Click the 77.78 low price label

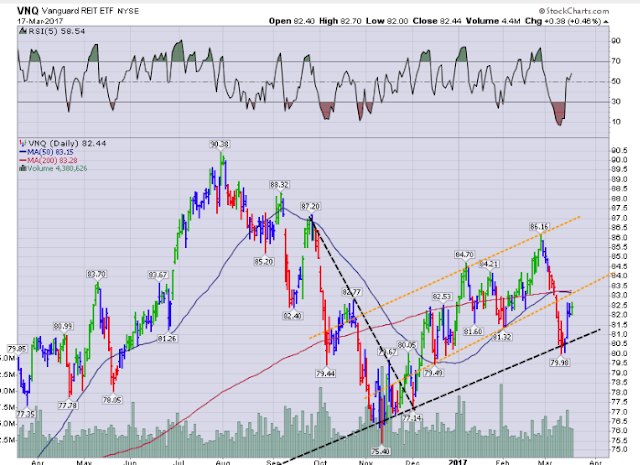click(x=68, y=405)
